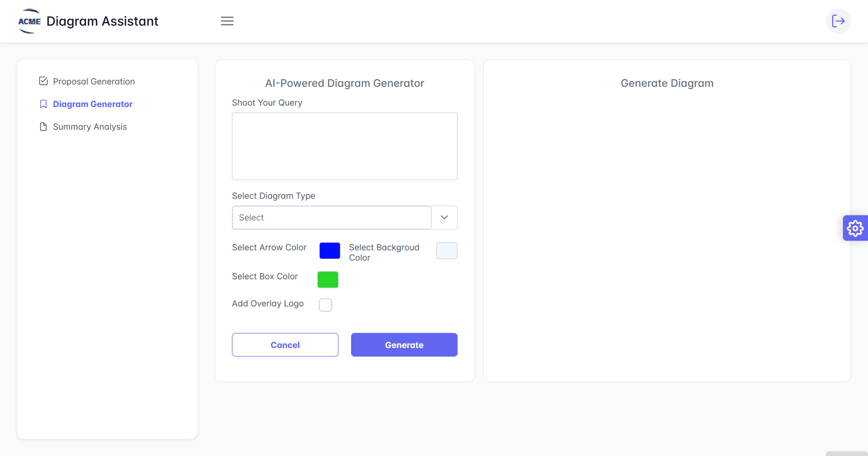Select Diagram Generator in the sidebar
Viewport: 868px width, 456px height.
(93, 104)
